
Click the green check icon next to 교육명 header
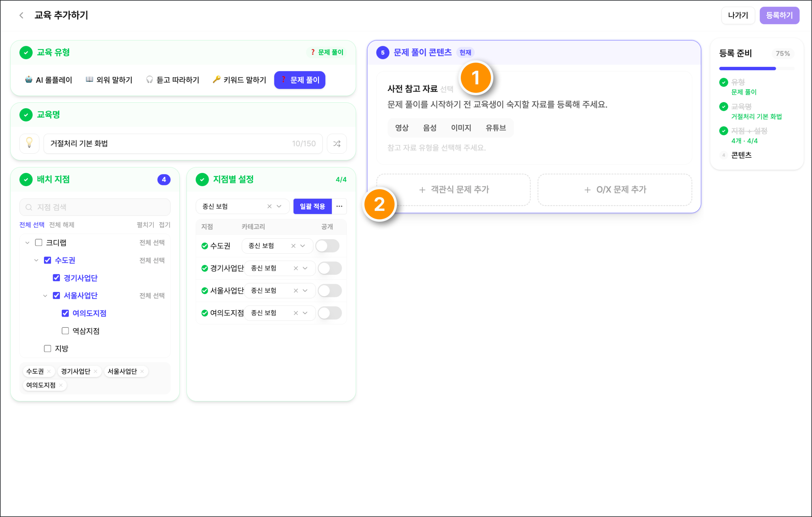point(26,115)
